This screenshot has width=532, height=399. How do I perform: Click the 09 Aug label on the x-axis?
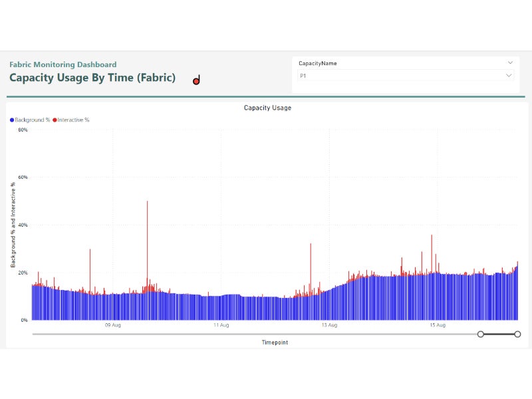click(112, 325)
